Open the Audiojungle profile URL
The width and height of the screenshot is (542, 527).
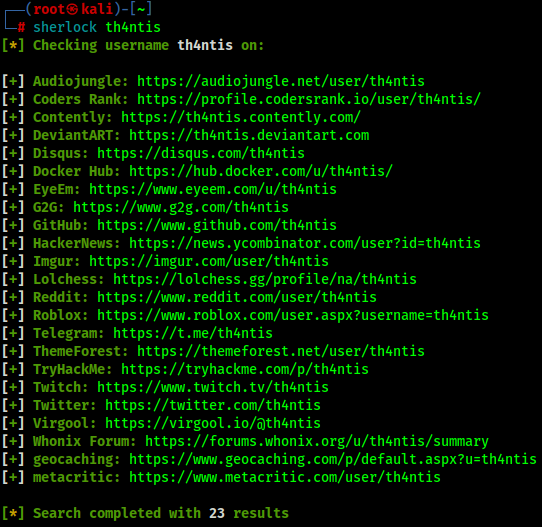[281, 82]
